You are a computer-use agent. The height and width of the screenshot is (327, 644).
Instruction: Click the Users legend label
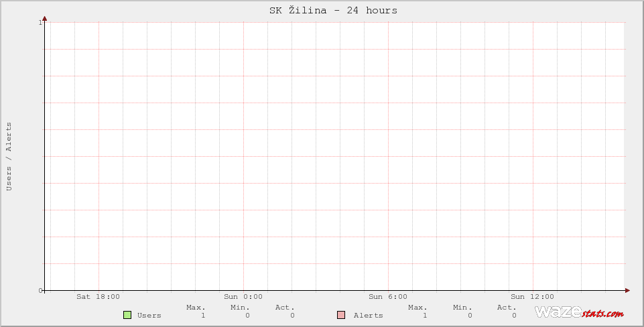pyautogui.click(x=149, y=315)
